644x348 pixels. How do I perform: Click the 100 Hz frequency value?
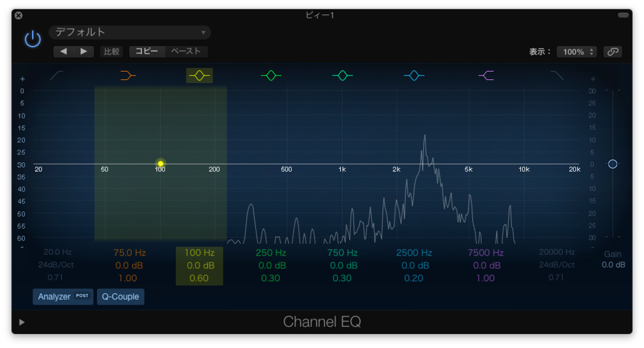click(x=199, y=253)
